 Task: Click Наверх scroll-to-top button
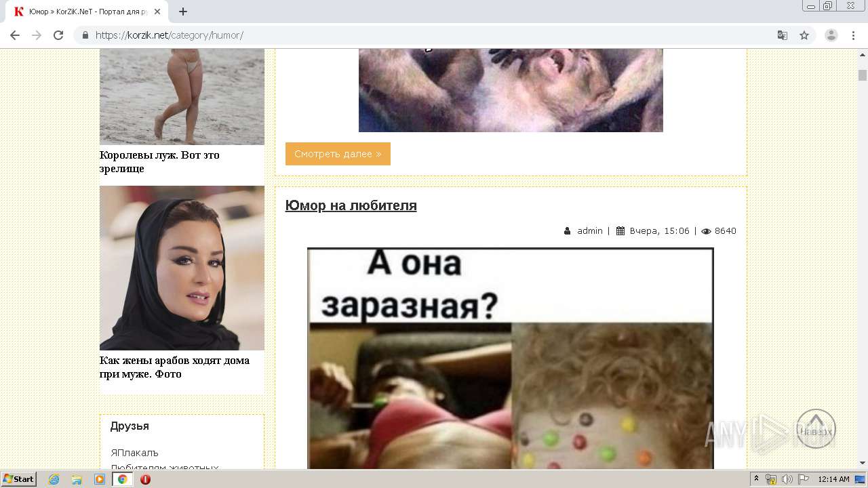(816, 429)
